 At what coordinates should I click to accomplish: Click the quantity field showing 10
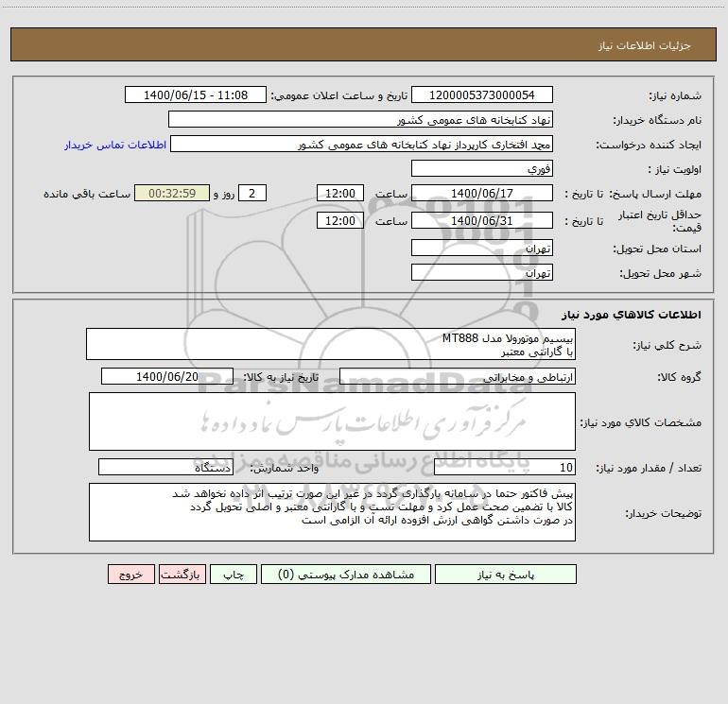[x=505, y=468]
